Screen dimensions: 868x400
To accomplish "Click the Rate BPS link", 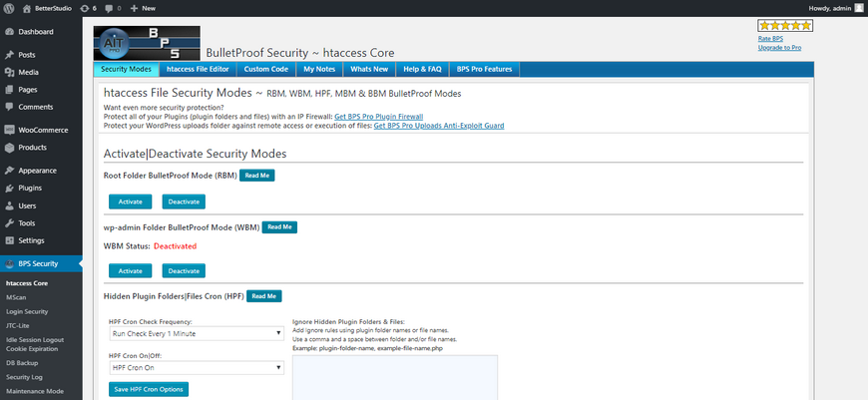I will click(x=770, y=39).
